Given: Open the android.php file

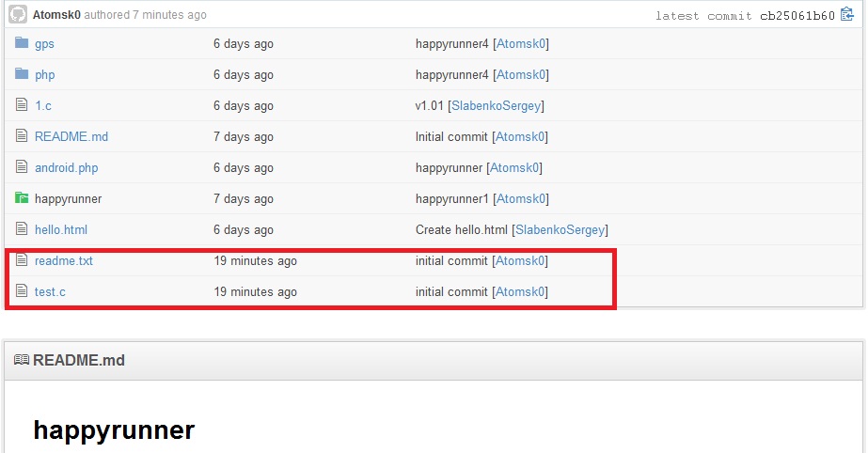Looking at the screenshot, I should pyautogui.click(x=67, y=168).
